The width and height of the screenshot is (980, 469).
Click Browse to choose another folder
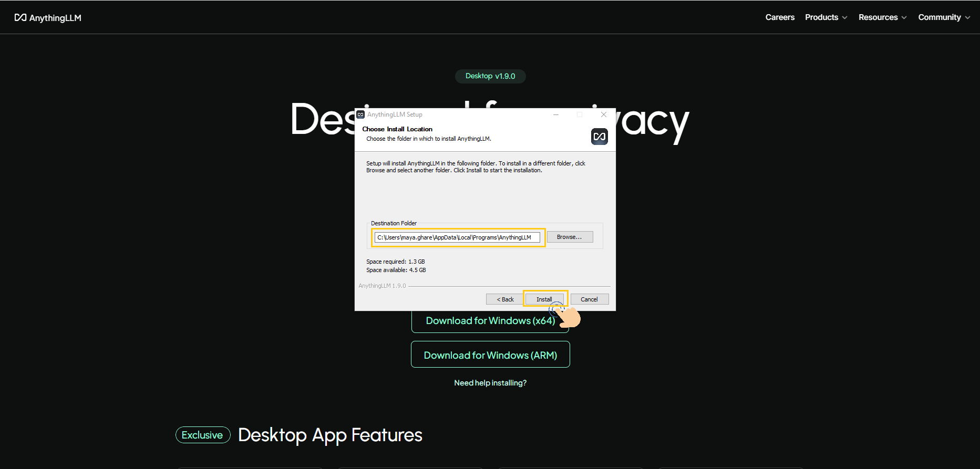point(570,237)
